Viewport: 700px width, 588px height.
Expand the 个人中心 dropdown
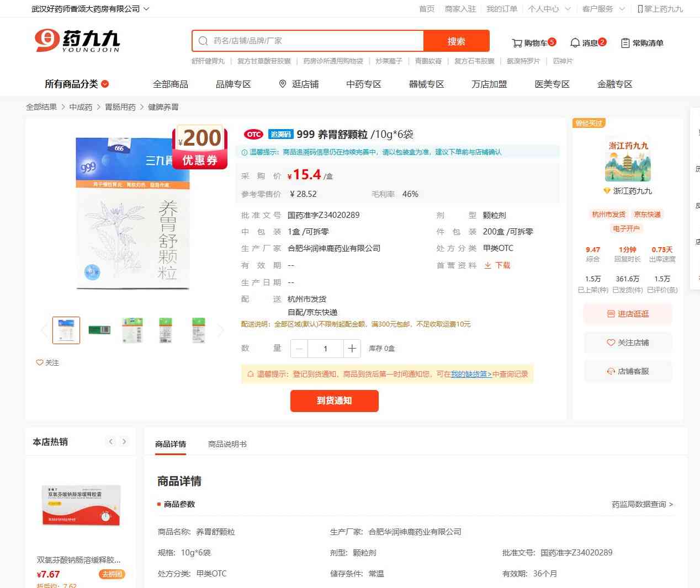coord(568,9)
